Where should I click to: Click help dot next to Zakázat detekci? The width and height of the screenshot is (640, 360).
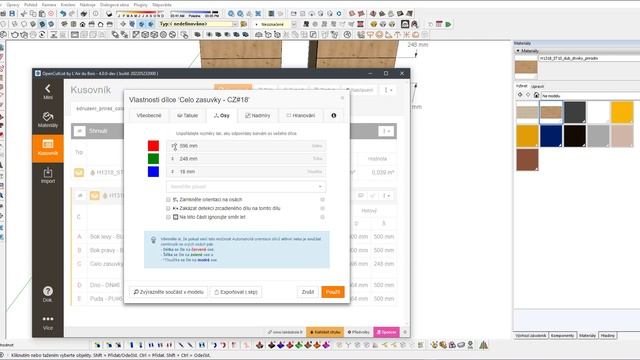tap(322, 209)
